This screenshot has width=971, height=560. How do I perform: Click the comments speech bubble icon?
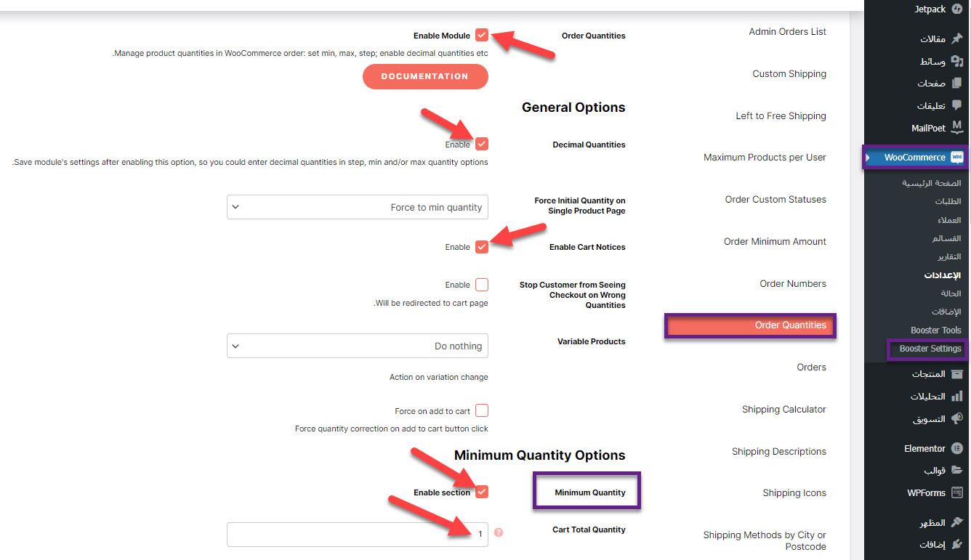point(957,105)
